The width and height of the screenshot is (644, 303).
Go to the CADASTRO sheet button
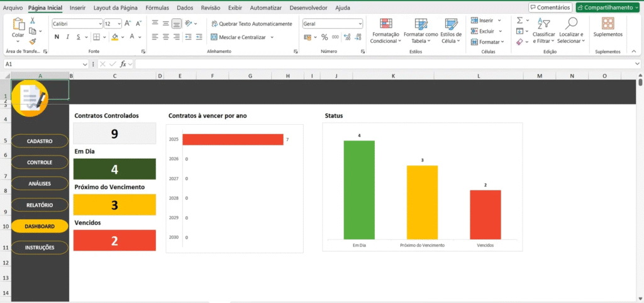tap(40, 141)
